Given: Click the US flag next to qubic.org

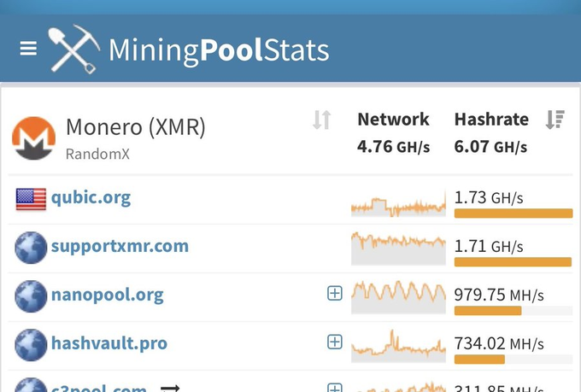Looking at the screenshot, I should click(x=31, y=199).
